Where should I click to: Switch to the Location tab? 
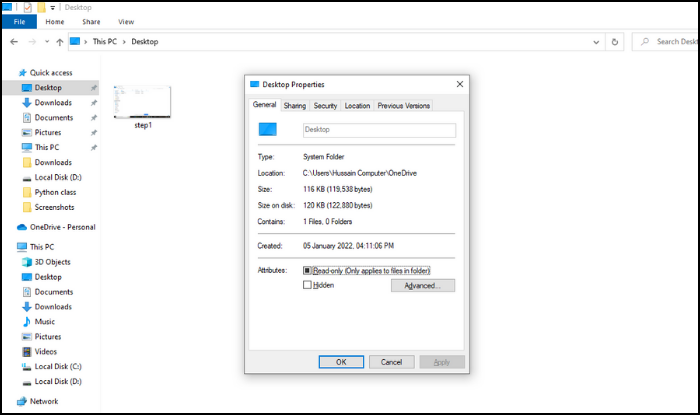tap(357, 106)
